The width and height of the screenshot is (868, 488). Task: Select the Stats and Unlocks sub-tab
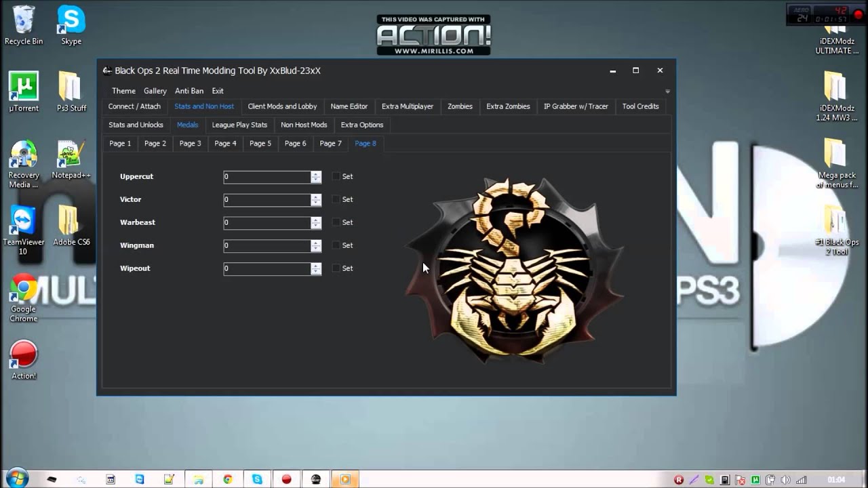136,125
